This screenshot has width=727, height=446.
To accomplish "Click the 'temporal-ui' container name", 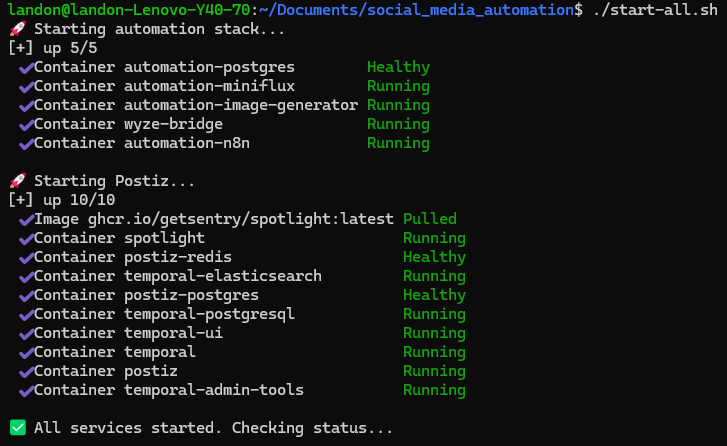I will point(173,333).
